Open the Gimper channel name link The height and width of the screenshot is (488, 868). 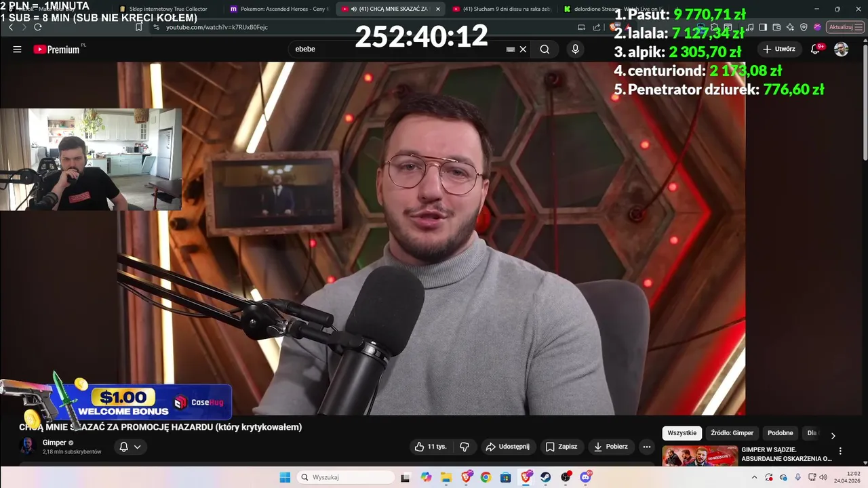54,443
